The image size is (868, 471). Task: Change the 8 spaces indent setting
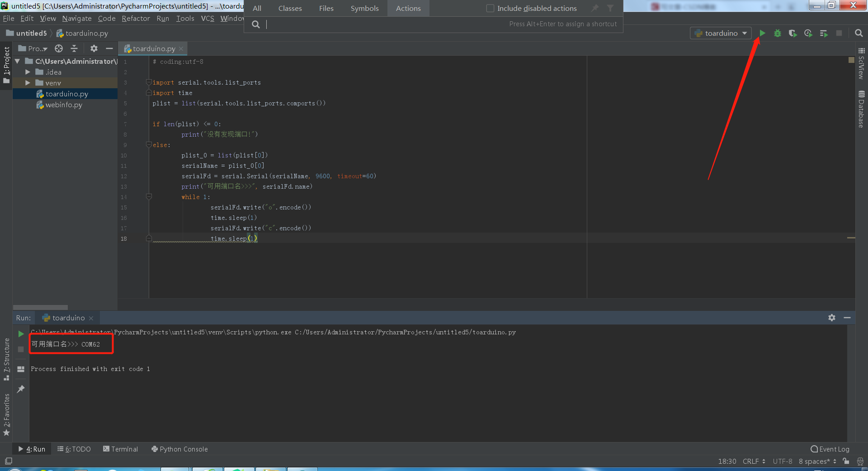[817, 461]
